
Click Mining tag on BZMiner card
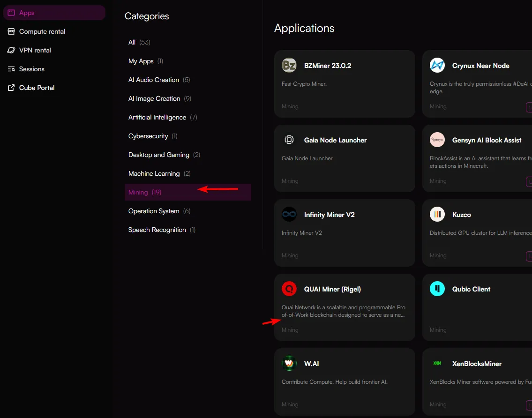coord(290,106)
